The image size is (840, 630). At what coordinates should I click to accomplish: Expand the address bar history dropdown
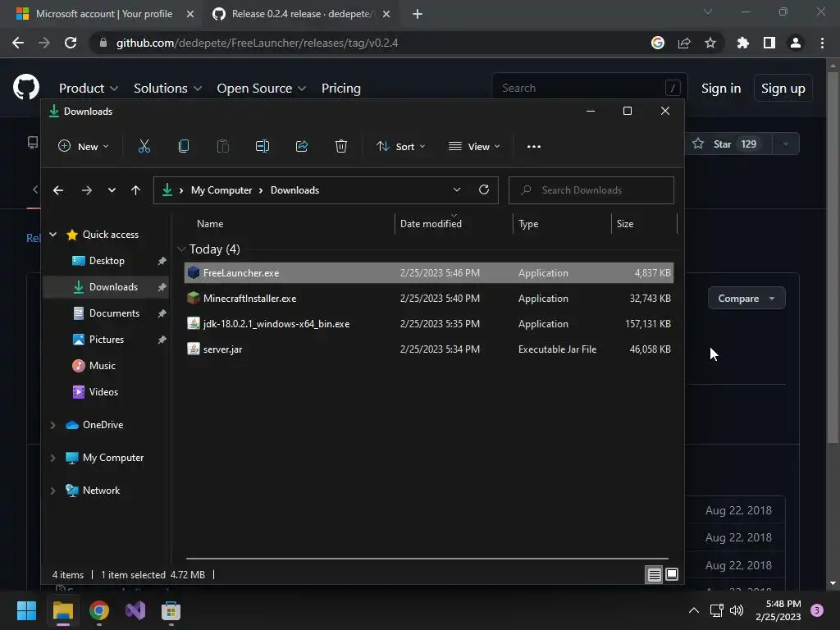pyautogui.click(x=456, y=189)
